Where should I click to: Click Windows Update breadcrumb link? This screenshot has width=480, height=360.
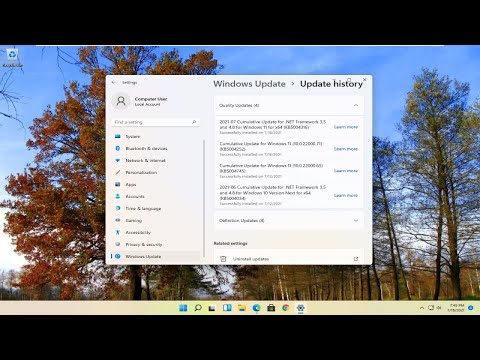point(249,84)
